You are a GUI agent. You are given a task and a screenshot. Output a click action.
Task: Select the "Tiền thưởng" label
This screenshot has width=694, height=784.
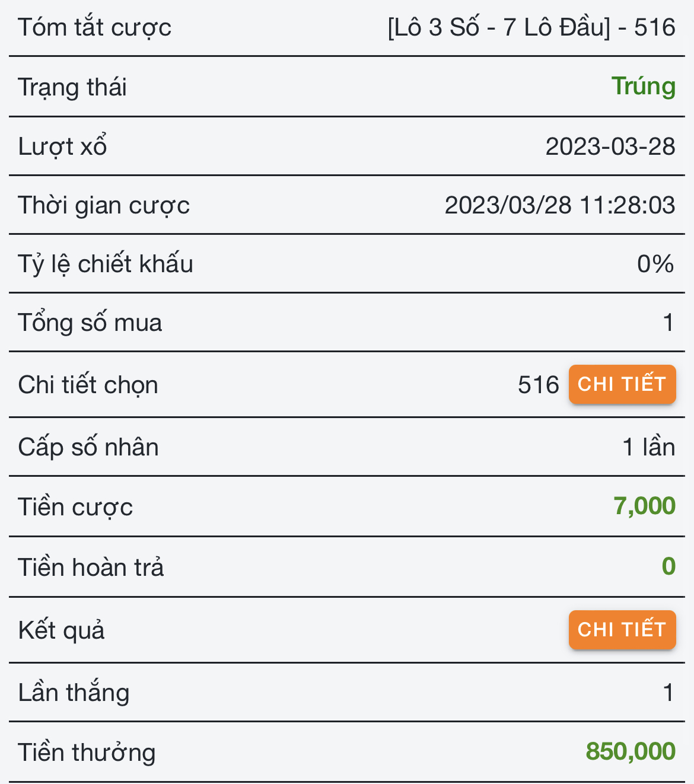click(87, 752)
